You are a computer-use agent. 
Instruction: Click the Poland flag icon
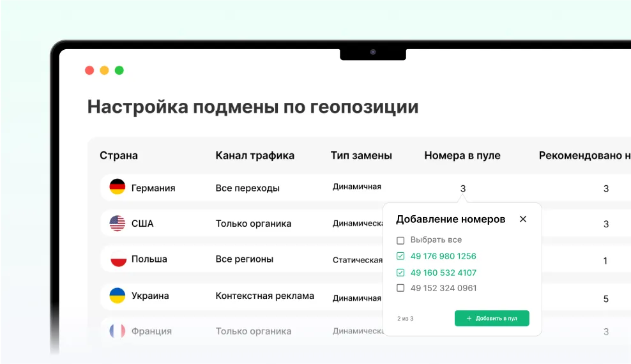tap(118, 259)
